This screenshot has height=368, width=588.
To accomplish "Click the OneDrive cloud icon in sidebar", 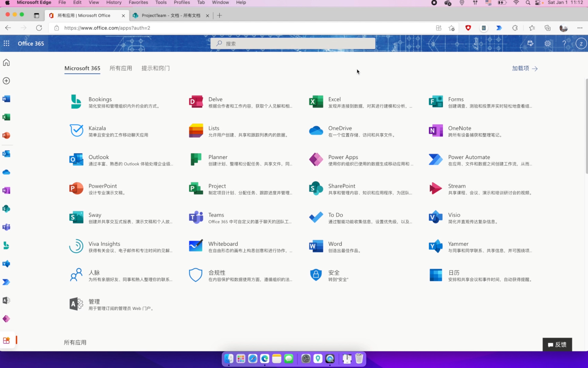I will click(6, 172).
